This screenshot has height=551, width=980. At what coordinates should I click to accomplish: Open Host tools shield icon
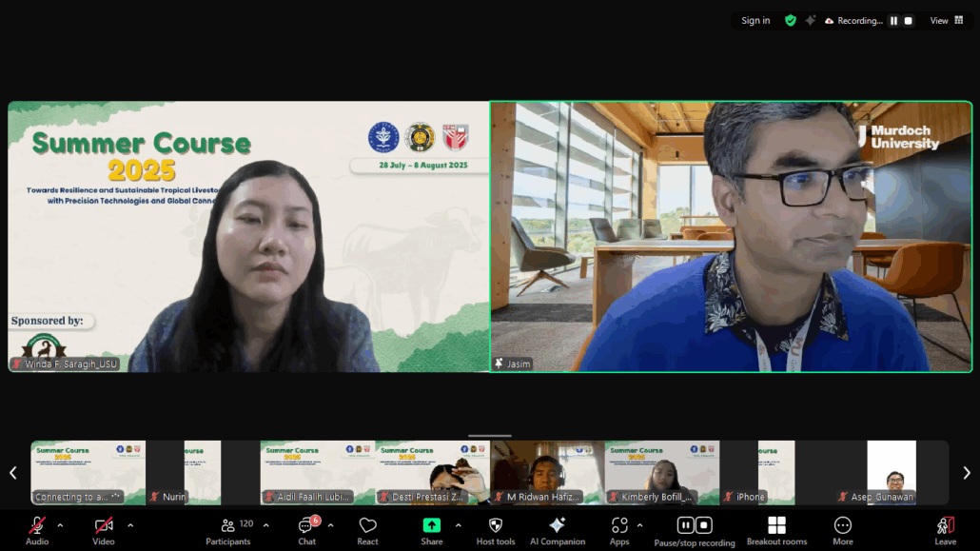(x=495, y=530)
